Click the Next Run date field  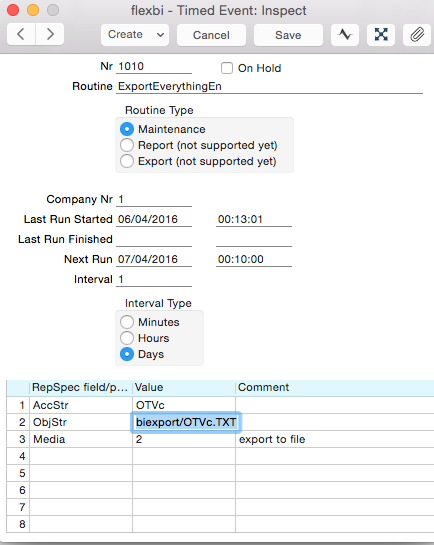(x=154, y=259)
